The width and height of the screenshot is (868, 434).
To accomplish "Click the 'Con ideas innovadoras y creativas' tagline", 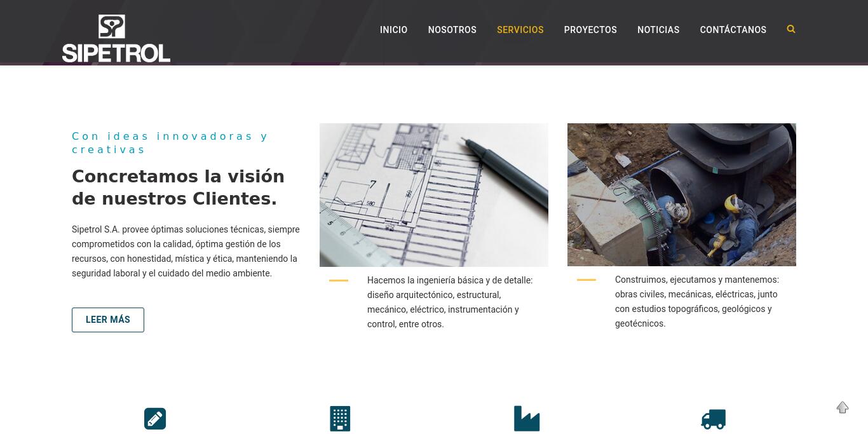I will pyautogui.click(x=170, y=143).
